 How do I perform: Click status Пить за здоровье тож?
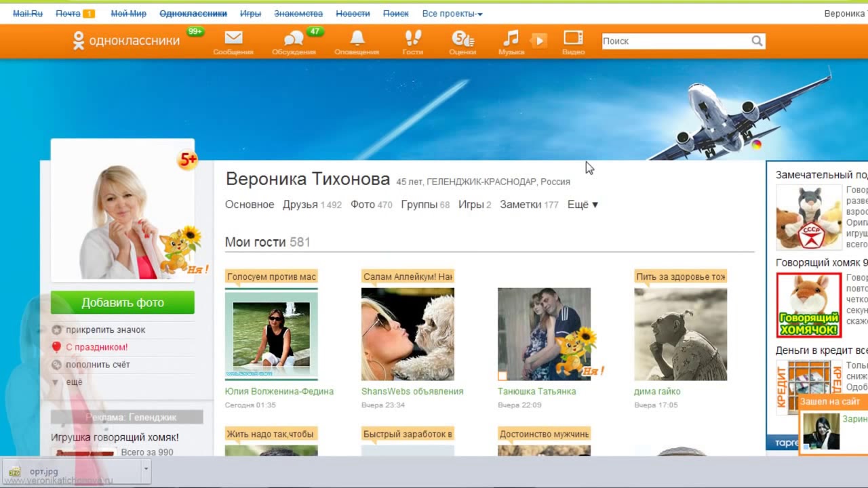(x=680, y=277)
